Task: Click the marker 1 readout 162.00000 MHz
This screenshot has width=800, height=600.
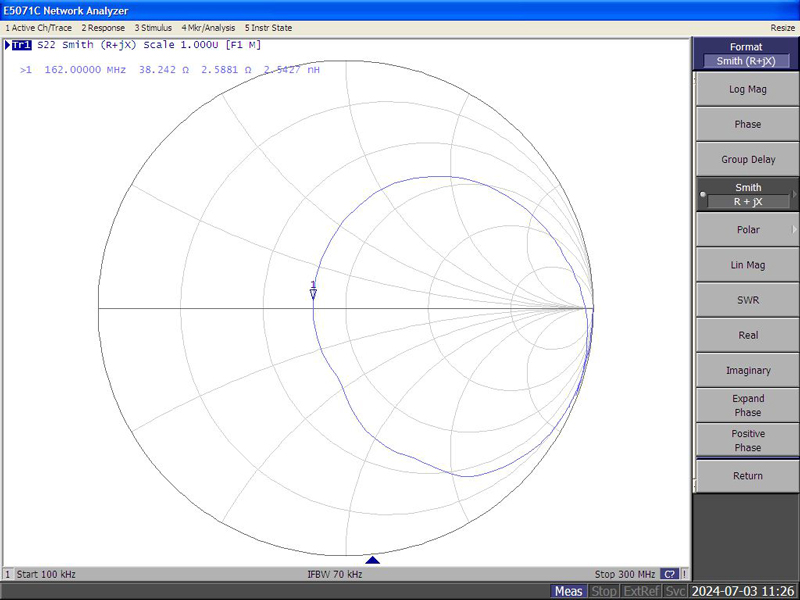Action: pyautogui.click(x=85, y=70)
